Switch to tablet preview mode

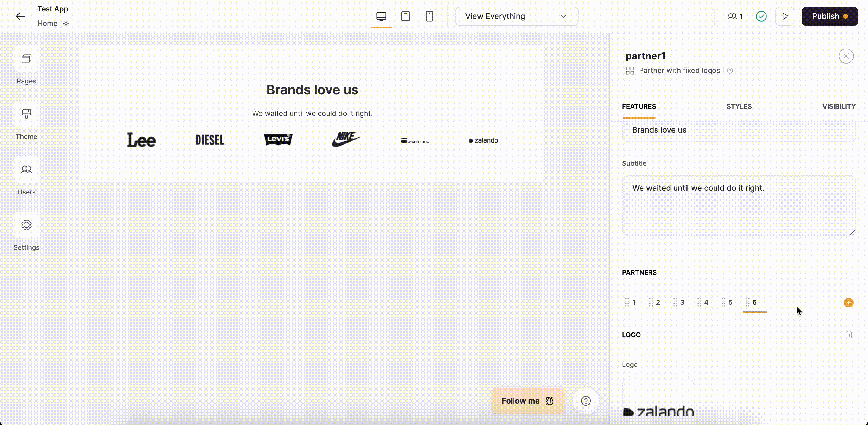coord(405,16)
